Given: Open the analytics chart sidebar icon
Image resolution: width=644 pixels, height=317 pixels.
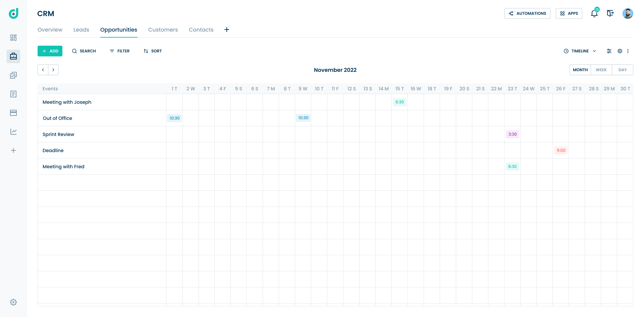Looking at the screenshot, I should 13,132.
